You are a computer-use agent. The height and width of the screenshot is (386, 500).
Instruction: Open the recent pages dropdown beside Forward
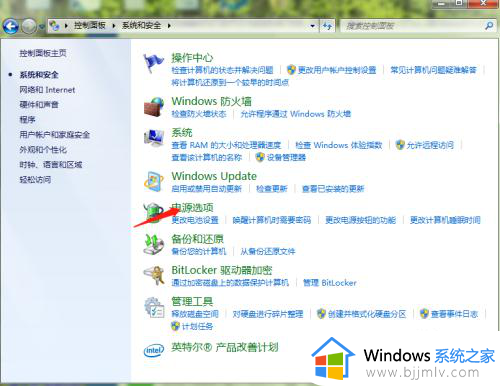tap(41, 26)
